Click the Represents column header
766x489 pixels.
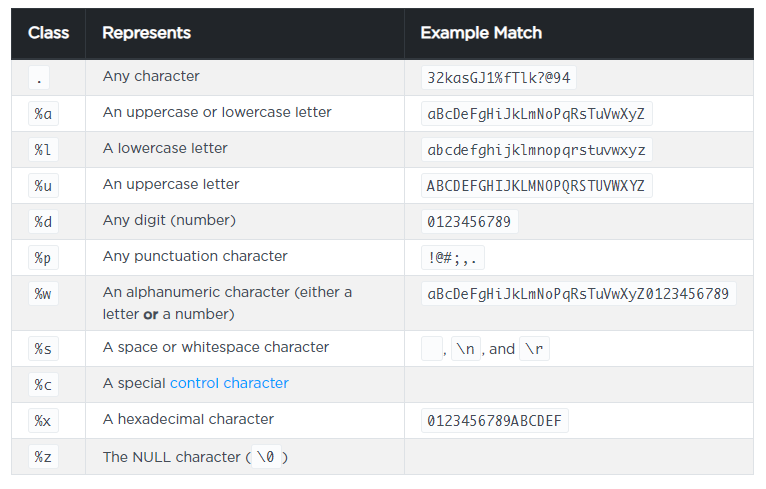[x=146, y=33]
